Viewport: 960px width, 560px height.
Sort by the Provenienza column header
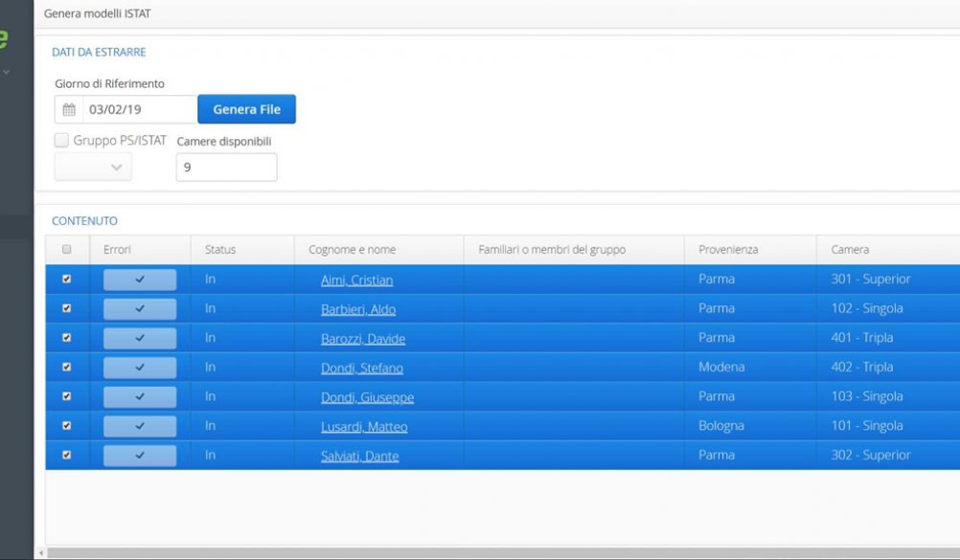click(727, 250)
